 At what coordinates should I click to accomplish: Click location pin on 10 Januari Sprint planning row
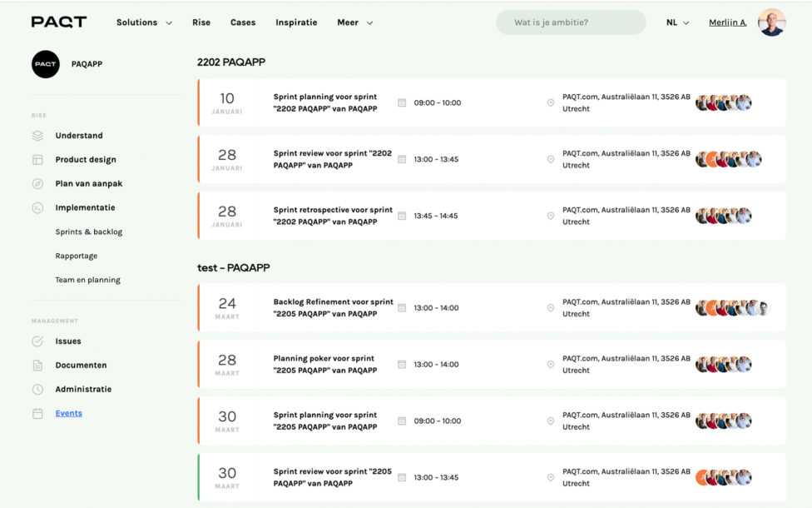click(x=551, y=102)
